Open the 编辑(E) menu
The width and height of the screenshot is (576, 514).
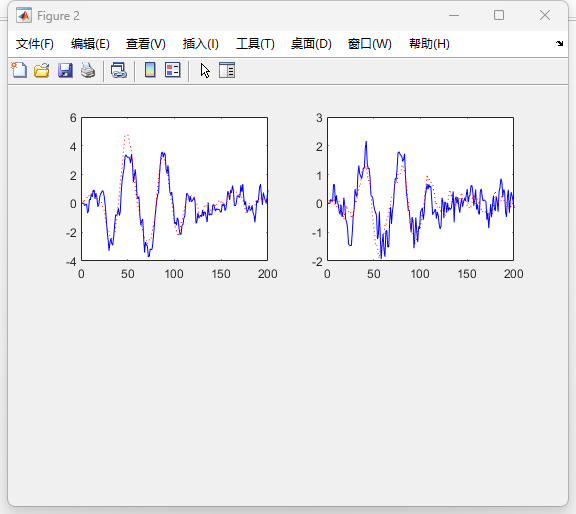[90, 44]
